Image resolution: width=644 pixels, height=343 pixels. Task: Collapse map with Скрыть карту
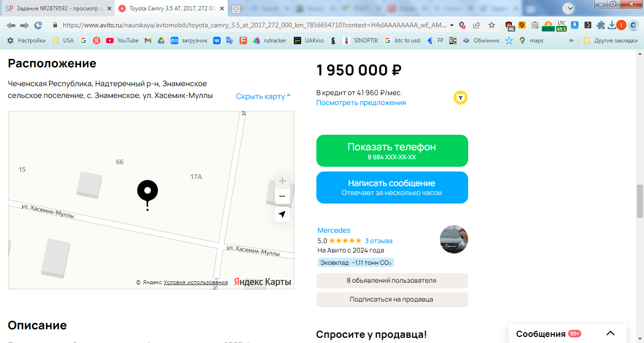click(264, 96)
